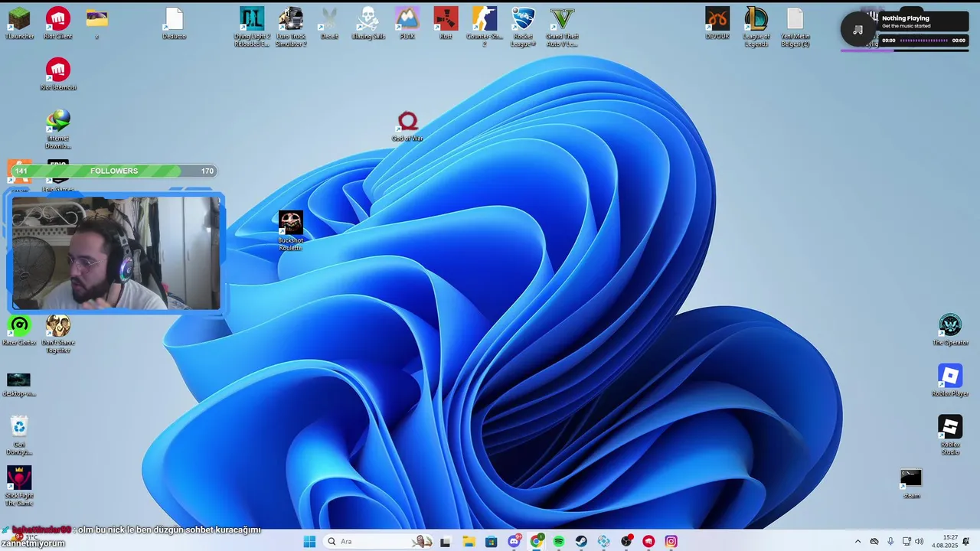Open the Windows Start menu

coord(309,541)
